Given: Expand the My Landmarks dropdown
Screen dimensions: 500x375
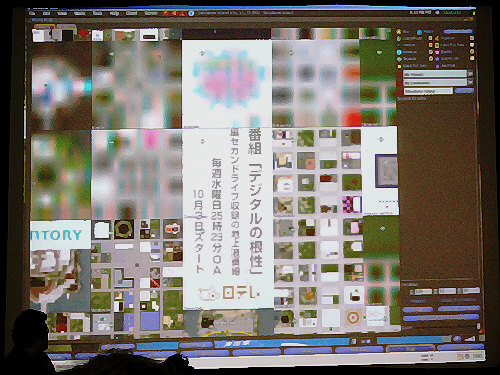Looking at the screenshot, I should pos(470,82).
